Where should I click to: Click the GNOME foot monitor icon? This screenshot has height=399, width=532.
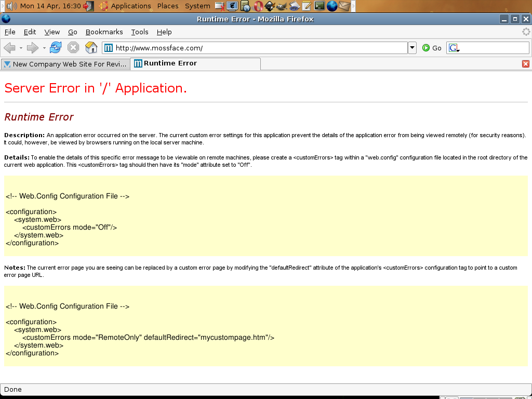232,6
